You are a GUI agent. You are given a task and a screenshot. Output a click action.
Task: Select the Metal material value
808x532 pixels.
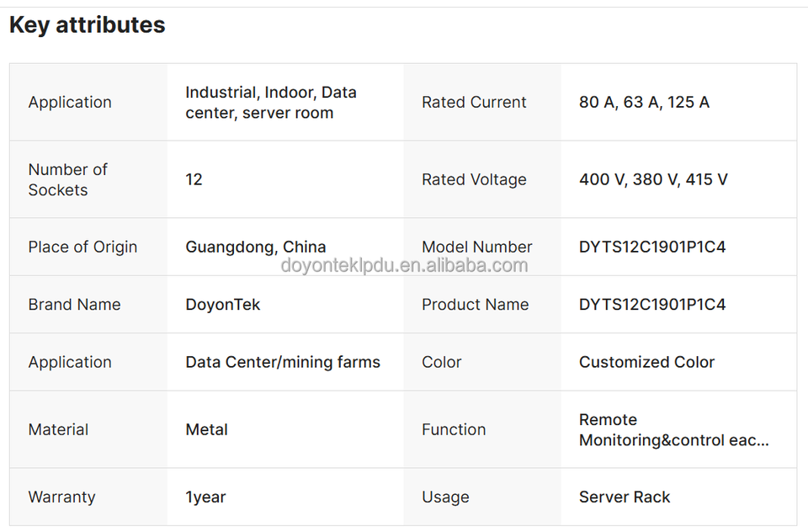(206, 429)
